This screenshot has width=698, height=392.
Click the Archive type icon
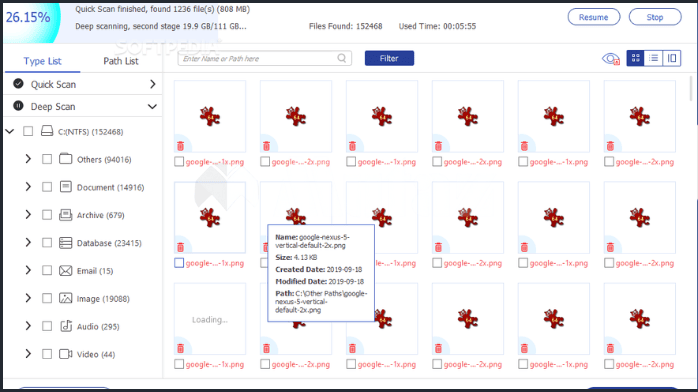pyautogui.click(x=65, y=215)
